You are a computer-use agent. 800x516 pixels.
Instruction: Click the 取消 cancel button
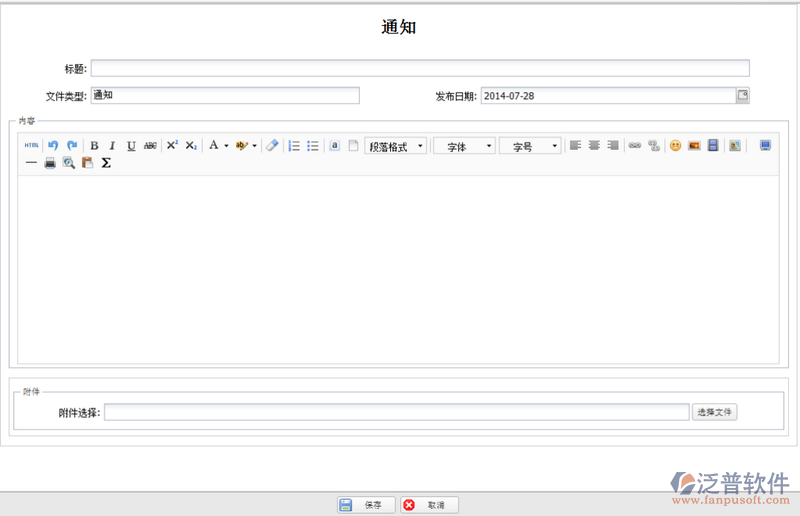[x=429, y=505]
